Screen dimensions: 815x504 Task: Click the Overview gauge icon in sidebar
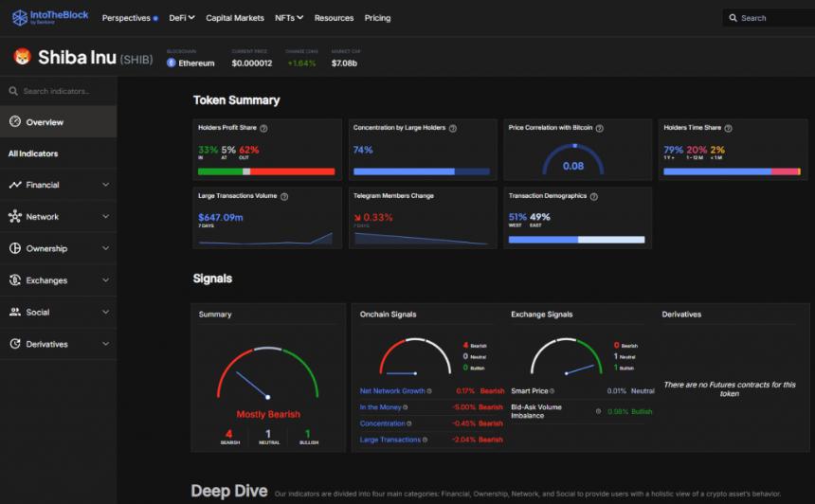coord(15,121)
